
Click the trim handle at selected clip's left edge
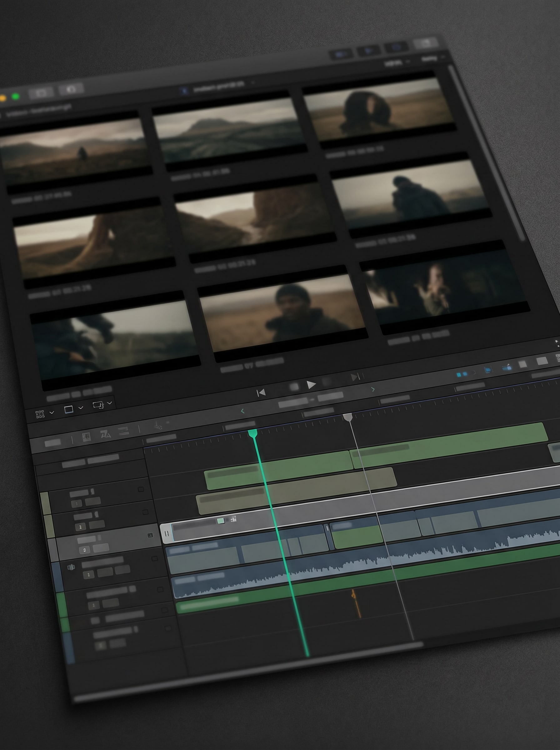(x=166, y=534)
